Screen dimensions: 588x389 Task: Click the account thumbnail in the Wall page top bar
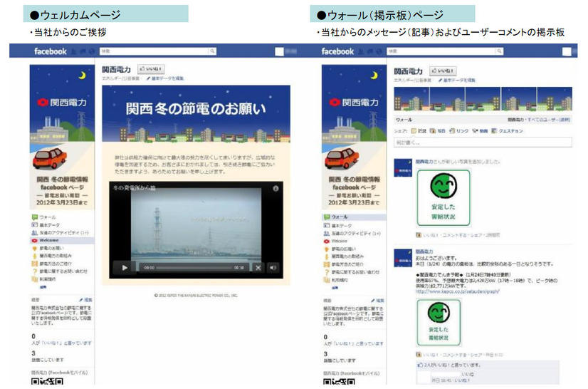[567, 52]
